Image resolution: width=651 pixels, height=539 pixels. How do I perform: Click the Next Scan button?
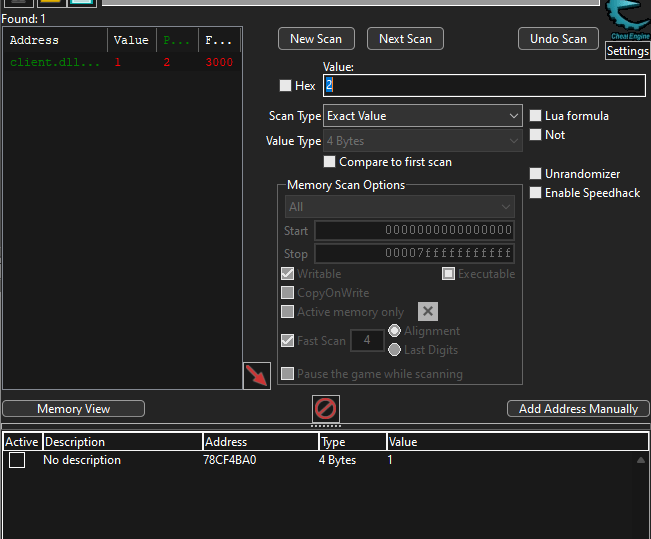[x=405, y=39]
